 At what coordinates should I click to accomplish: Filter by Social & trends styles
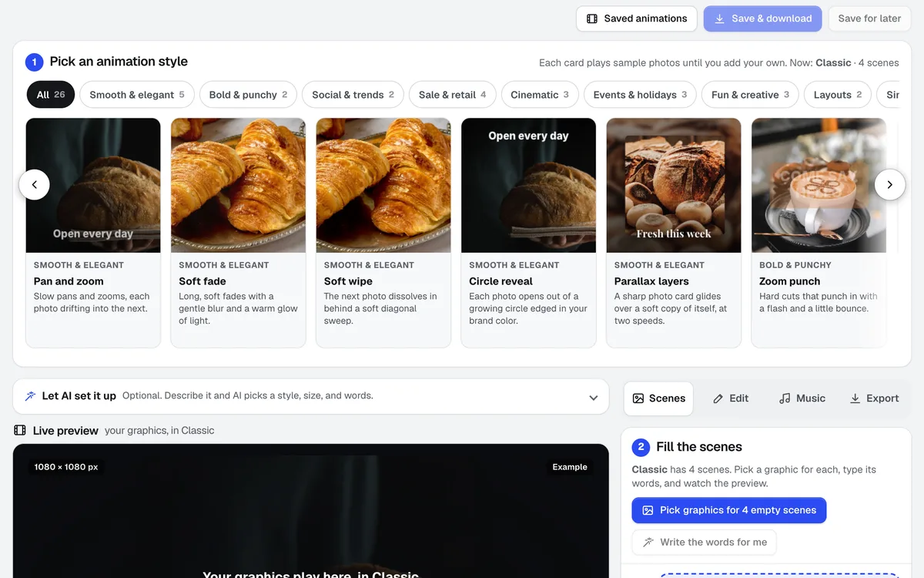click(353, 95)
